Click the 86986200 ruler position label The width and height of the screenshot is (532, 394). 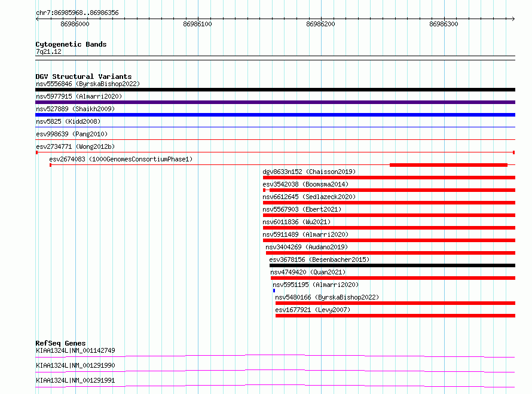click(x=320, y=24)
